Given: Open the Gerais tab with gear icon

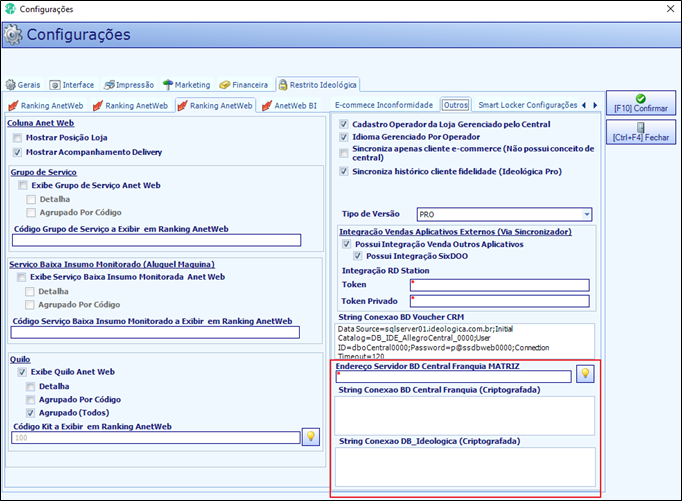Looking at the screenshot, I should 23,85.
